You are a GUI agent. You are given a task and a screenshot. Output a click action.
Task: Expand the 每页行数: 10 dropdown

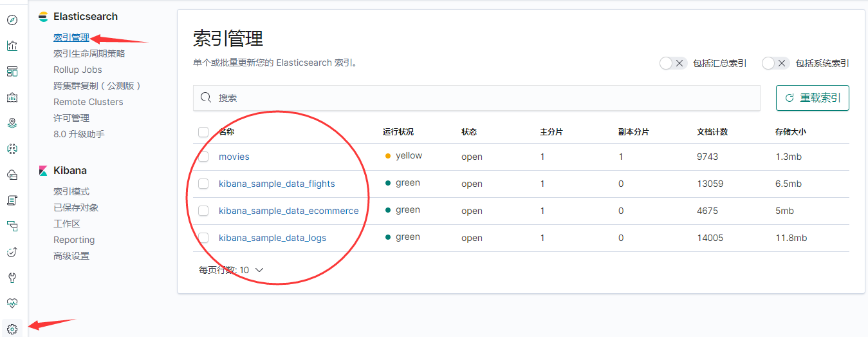(232, 270)
